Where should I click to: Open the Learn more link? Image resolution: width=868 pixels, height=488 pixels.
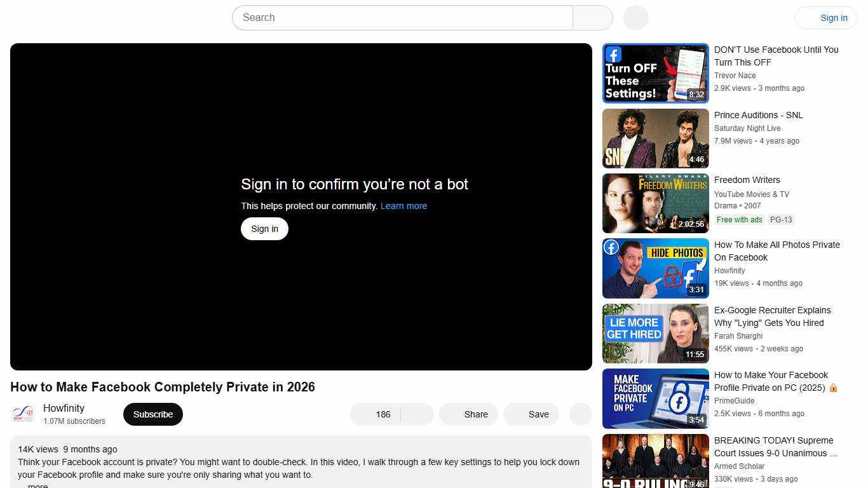coord(403,206)
